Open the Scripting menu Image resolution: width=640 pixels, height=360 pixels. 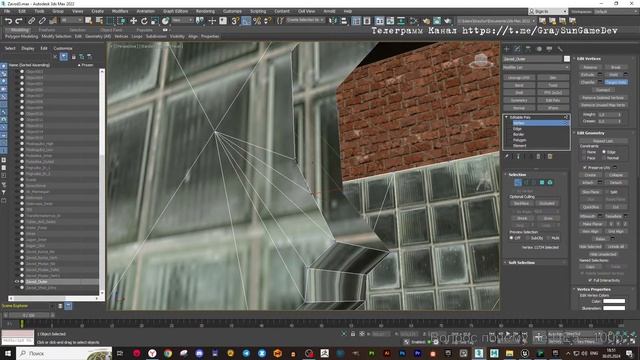(258, 11)
